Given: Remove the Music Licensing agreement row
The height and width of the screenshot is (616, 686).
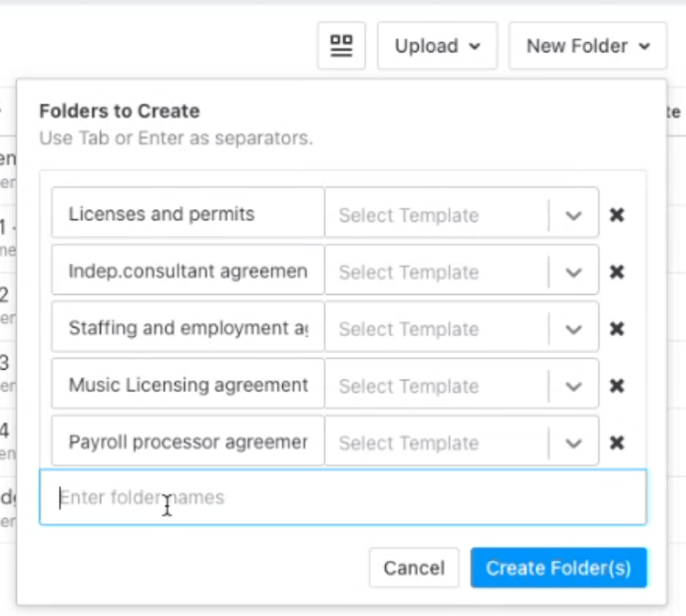Looking at the screenshot, I should (x=617, y=386).
